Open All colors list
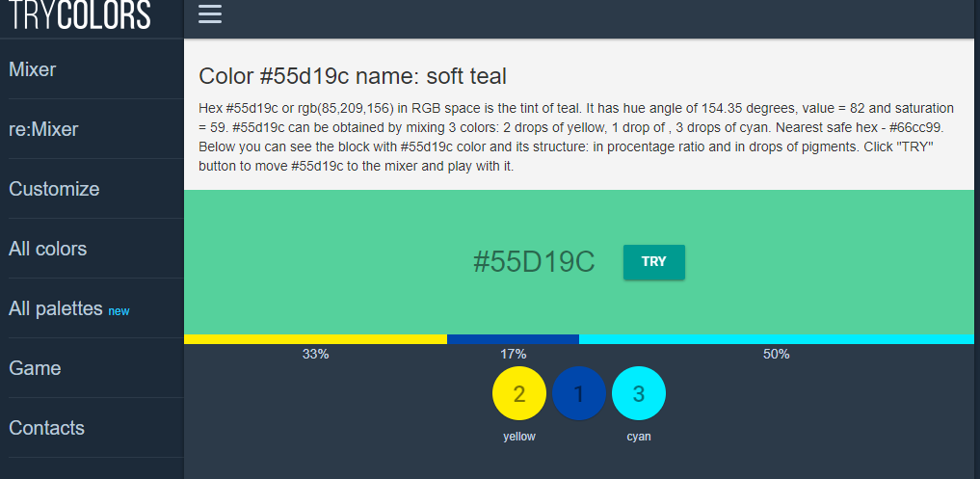Viewport: 980px width, 479px height. point(48,249)
